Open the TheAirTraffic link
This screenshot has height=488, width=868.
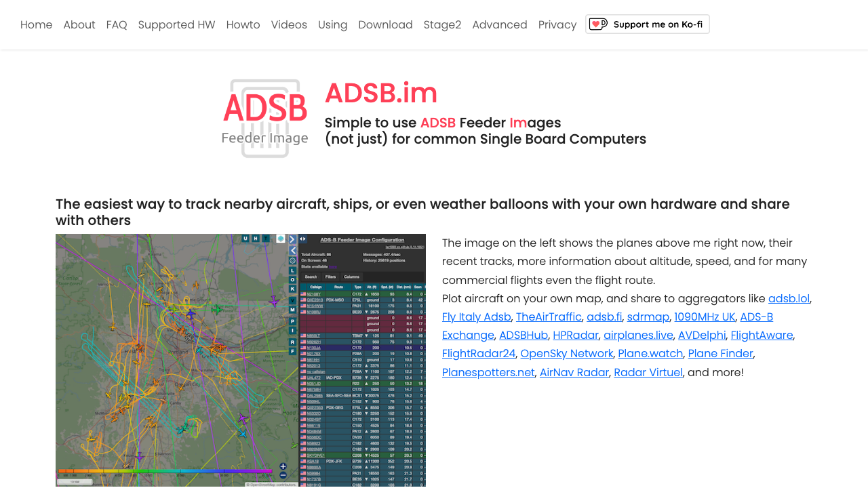pos(549,317)
